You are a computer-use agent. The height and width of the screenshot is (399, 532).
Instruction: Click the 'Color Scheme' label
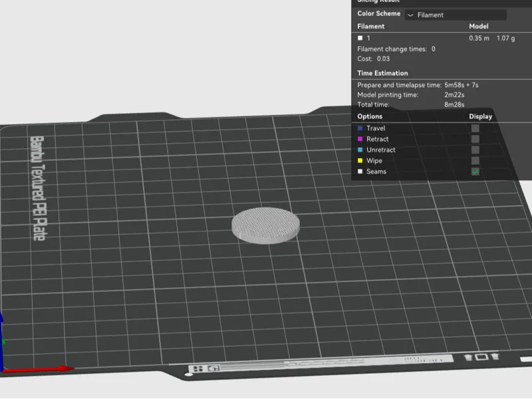378,13
